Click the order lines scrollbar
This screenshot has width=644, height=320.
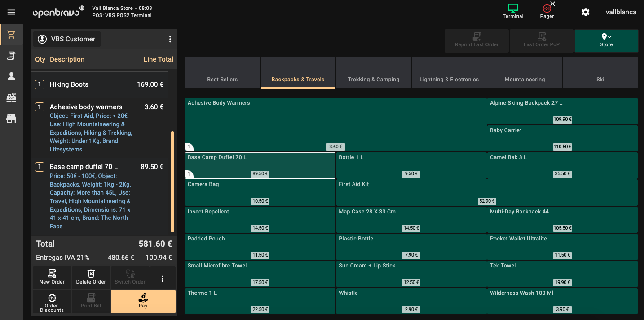coord(172,182)
